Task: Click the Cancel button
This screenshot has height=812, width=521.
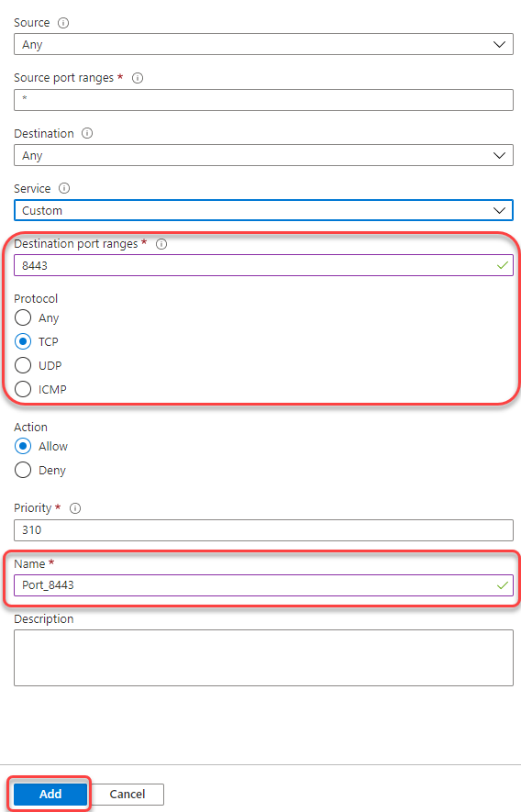Action: 127,794
